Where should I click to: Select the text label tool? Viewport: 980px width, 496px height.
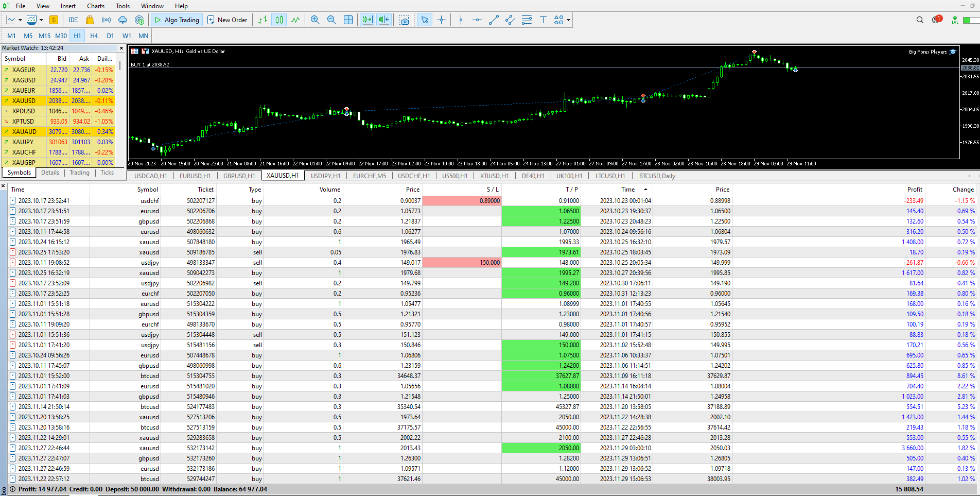coord(543,20)
